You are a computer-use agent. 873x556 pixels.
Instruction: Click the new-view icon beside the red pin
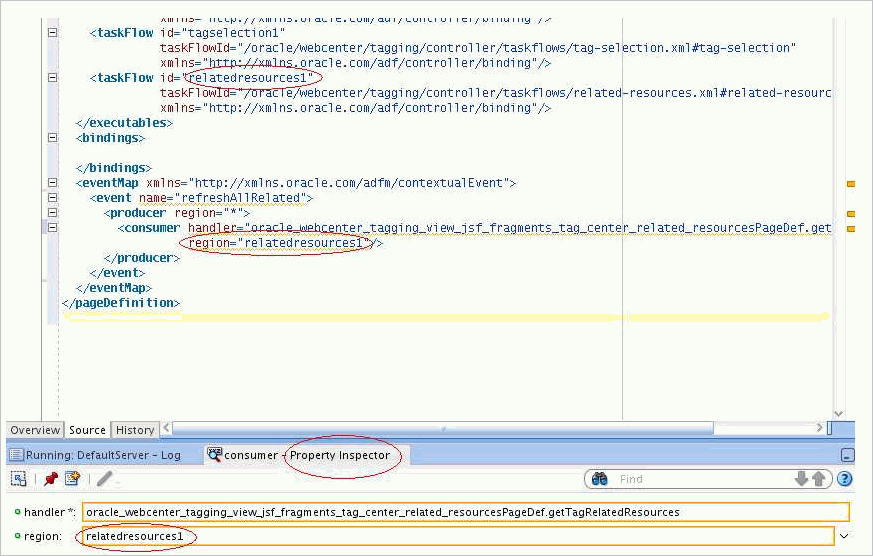tap(72, 479)
